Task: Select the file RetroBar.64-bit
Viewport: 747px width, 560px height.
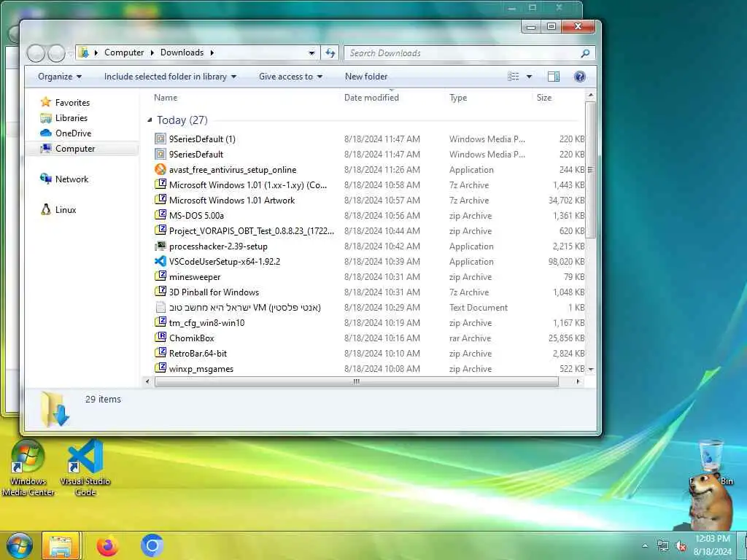Action: click(198, 354)
